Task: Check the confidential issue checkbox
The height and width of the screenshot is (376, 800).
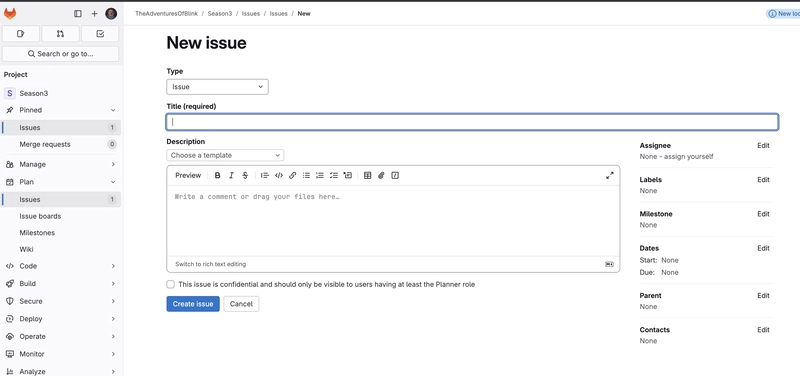Action: [x=170, y=284]
